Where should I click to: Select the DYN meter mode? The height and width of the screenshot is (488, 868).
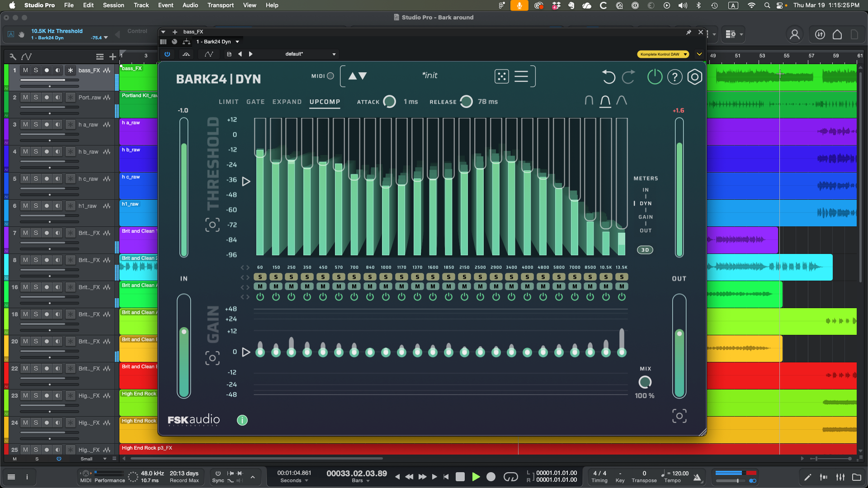pyautogui.click(x=646, y=203)
